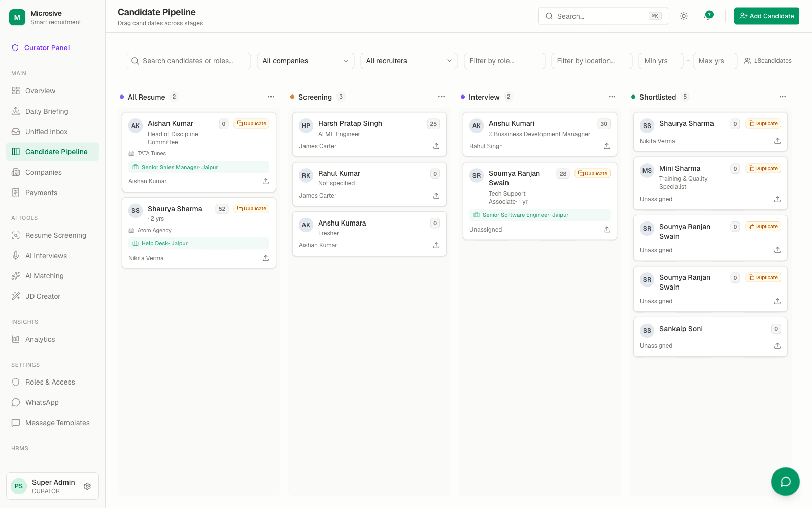Click the Duplicate badge on Aishan Kumar card
This screenshot has width=812, height=508.
pyautogui.click(x=252, y=124)
